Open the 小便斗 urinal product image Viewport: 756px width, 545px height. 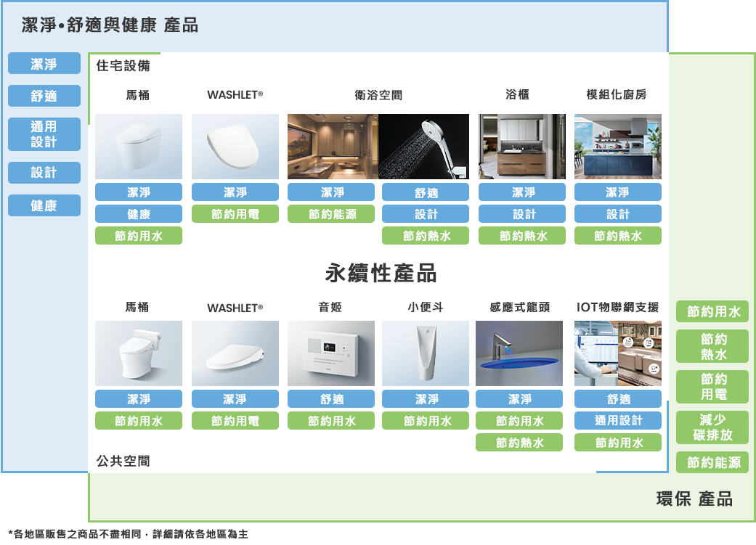(x=425, y=353)
